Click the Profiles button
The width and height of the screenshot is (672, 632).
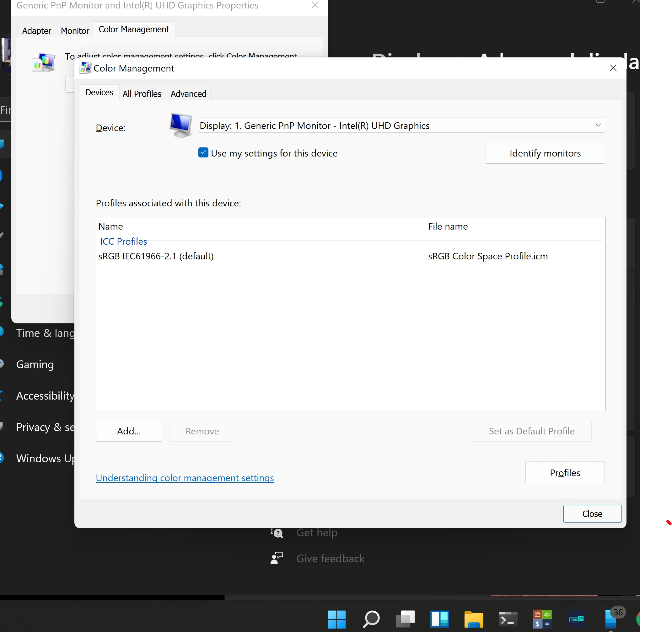point(565,472)
